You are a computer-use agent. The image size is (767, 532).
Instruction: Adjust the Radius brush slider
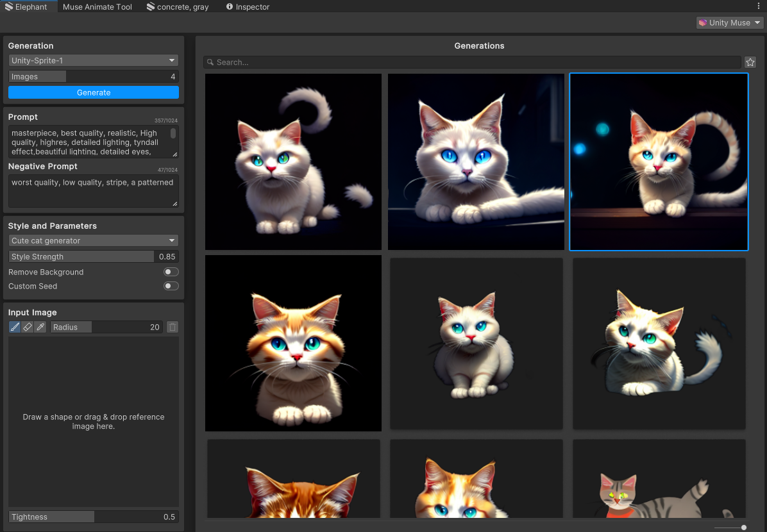pyautogui.click(x=107, y=327)
